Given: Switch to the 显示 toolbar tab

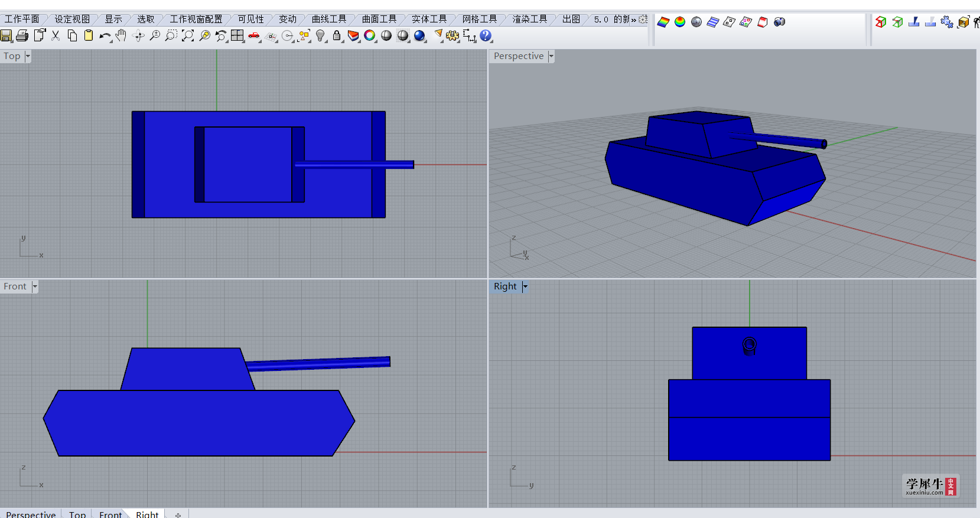Looking at the screenshot, I should pos(113,19).
